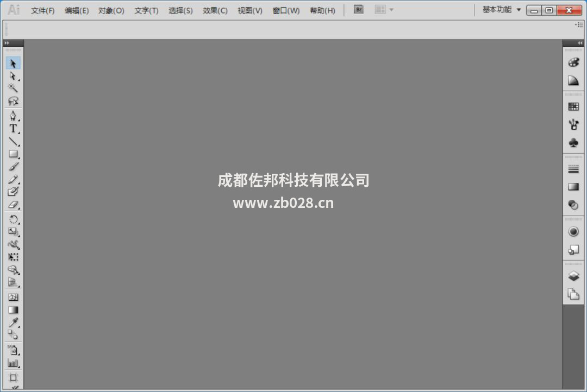Image resolution: width=587 pixels, height=392 pixels.
Task: Select the Symbol Sprayer tool
Action: 13,350
